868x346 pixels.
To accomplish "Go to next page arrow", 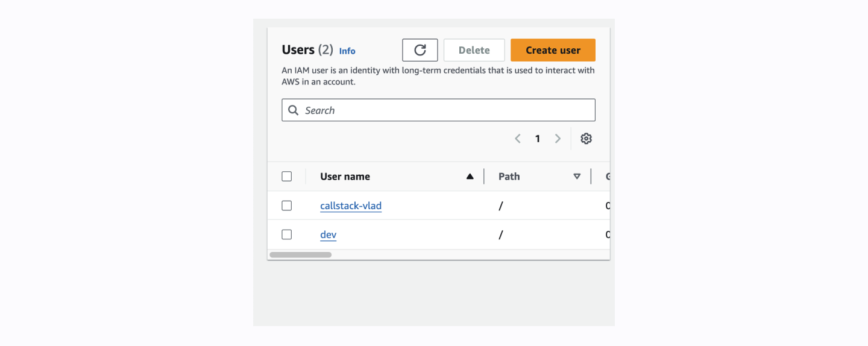I will coord(558,139).
